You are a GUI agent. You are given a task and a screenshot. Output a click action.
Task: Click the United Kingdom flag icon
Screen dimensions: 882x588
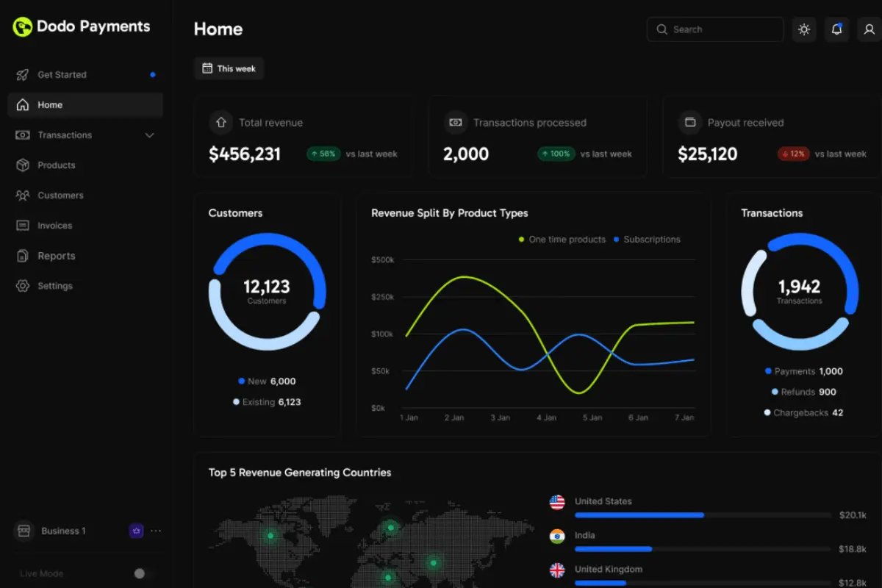pyautogui.click(x=557, y=570)
